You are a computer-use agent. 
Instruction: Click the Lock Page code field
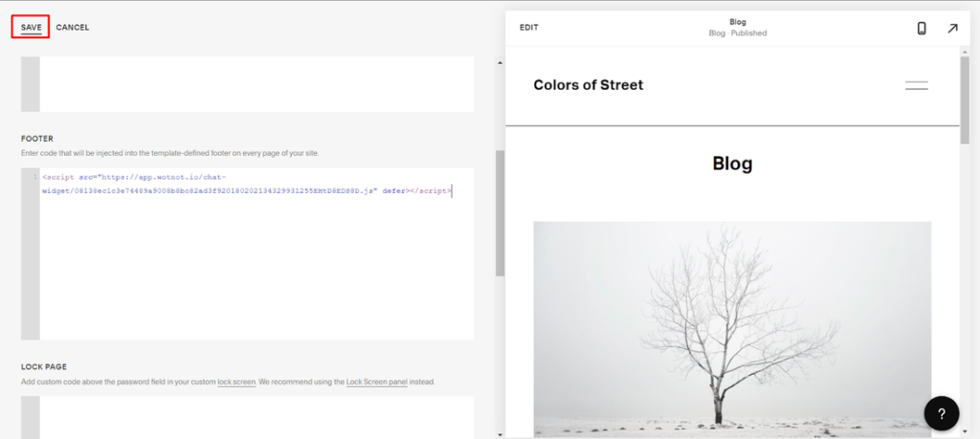(x=256, y=417)
